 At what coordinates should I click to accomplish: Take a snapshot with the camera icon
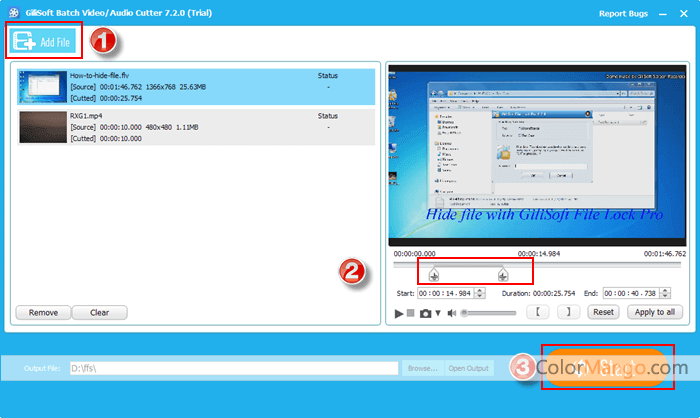point(425,313)
